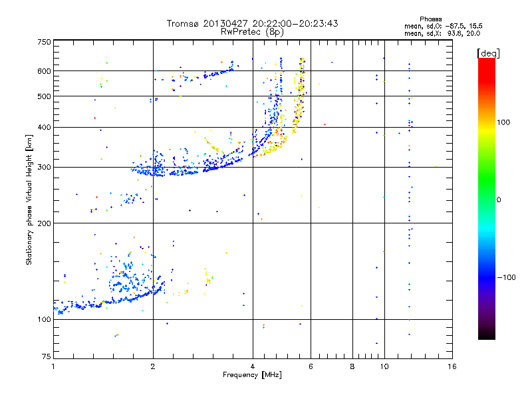The width and height of the screenshot is (532, 399).
Task: Click the x-axis tick label '8'
Action: click(352, 366)
